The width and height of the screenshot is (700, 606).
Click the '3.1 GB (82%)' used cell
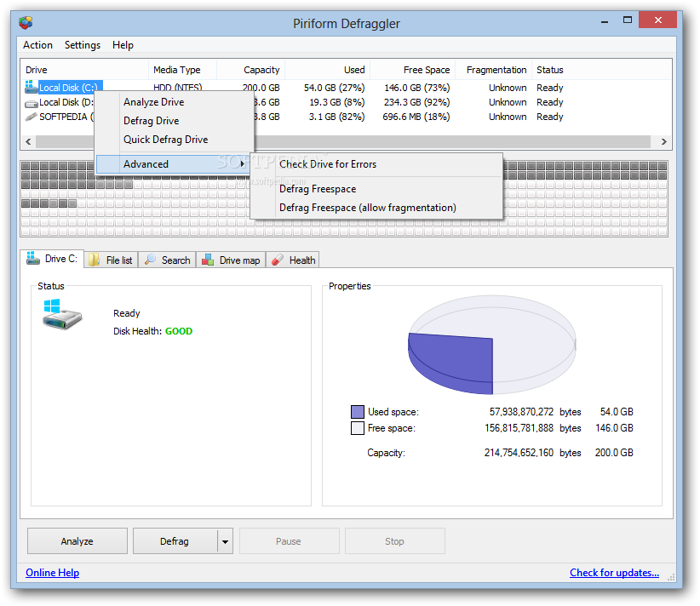336,117
